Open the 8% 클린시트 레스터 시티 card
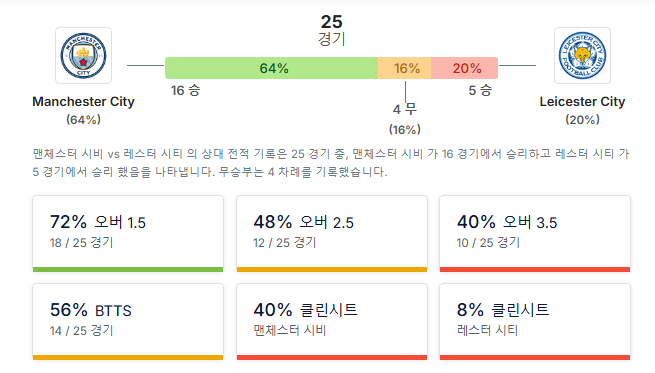 pos(535,322)
